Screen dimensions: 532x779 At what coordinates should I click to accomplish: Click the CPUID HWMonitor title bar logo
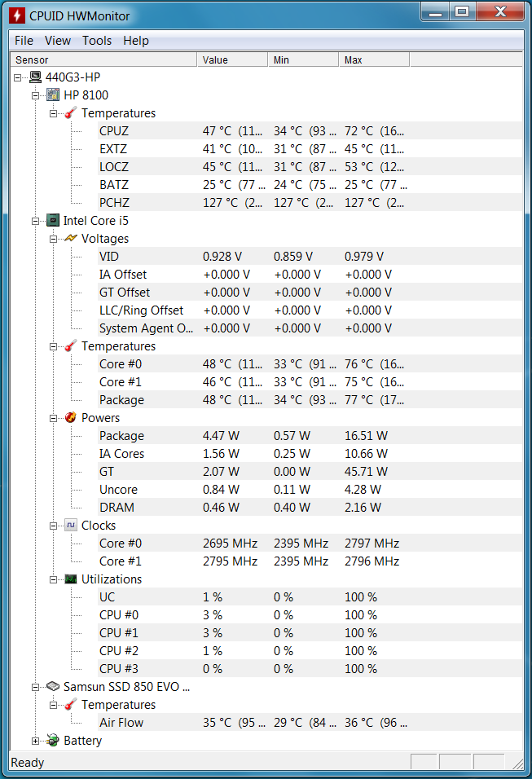[x=17, y=15]
